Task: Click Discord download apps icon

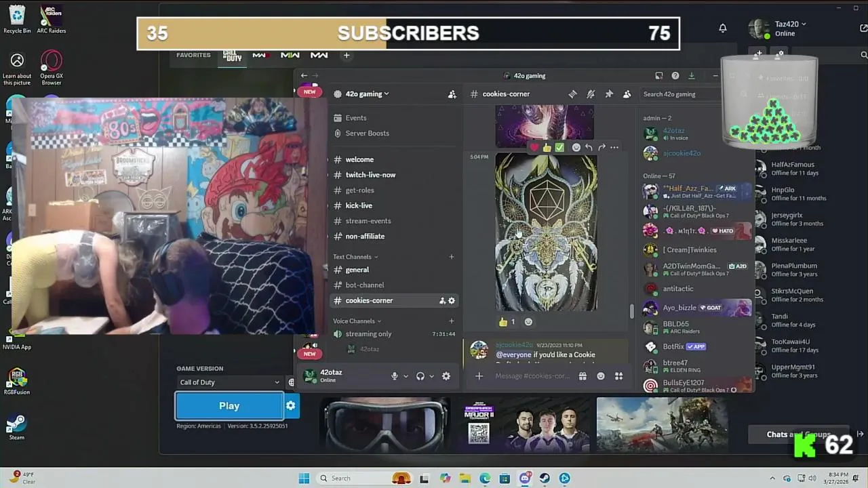Action: pos(691,76)
